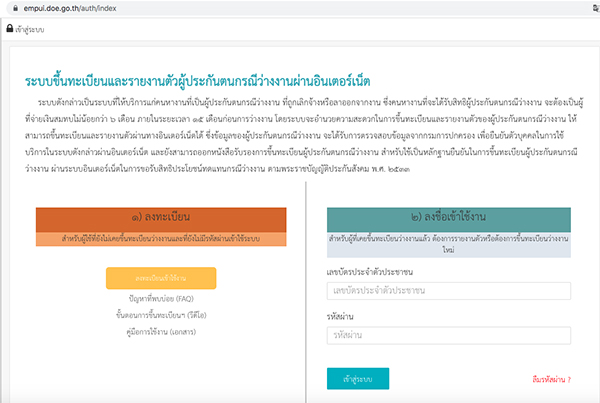Image resolution: width=600 pixels, height=403 pixels.
Task: Open the คู่มือการใช้งาน (เอกสาร) link
Action: point(161,331)
